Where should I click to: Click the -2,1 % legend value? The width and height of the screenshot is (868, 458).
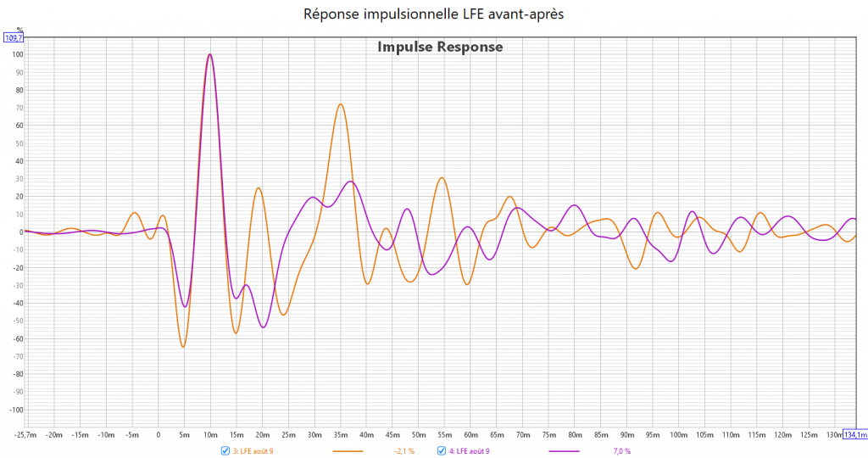point(404,451)
